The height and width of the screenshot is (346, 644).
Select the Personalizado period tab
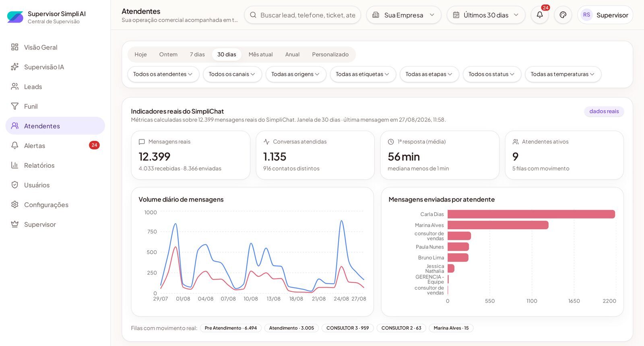(330, 55)
